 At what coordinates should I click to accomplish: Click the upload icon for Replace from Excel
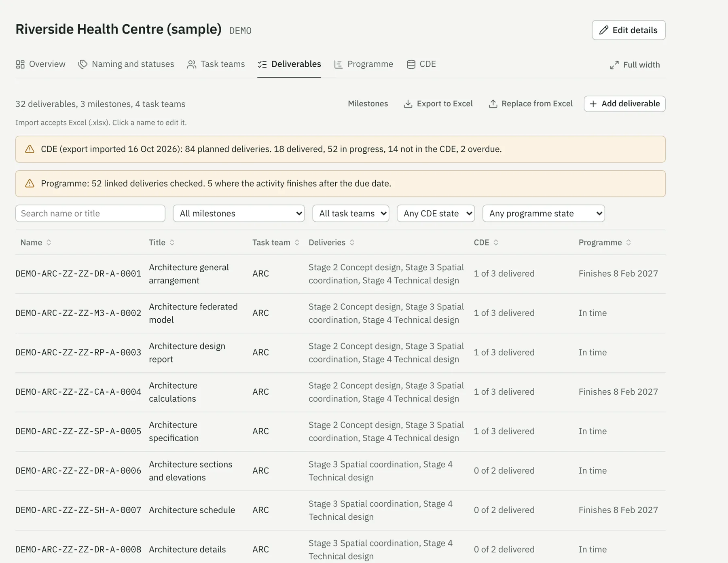pyautogui.click(x=493, y=104)
